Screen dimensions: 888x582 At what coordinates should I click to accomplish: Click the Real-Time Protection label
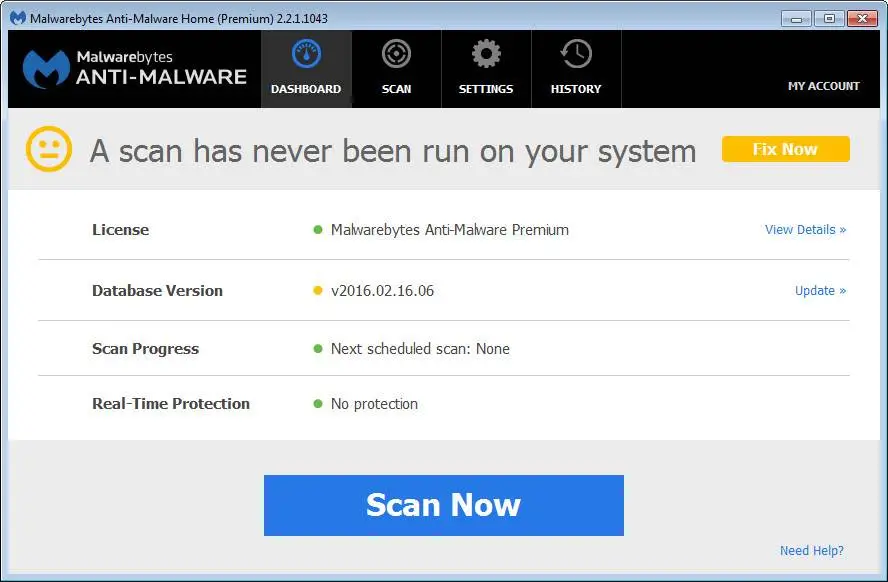(x=171, y=404)
